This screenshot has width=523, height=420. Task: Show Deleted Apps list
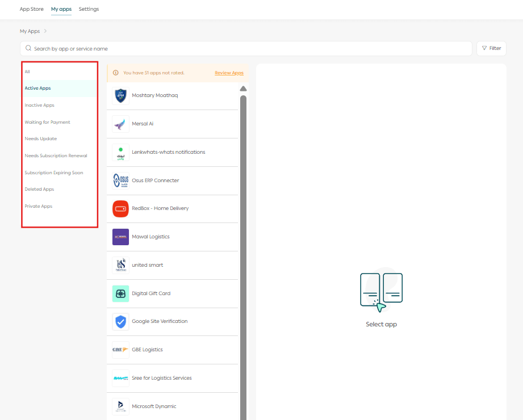(x=39, y=189)
